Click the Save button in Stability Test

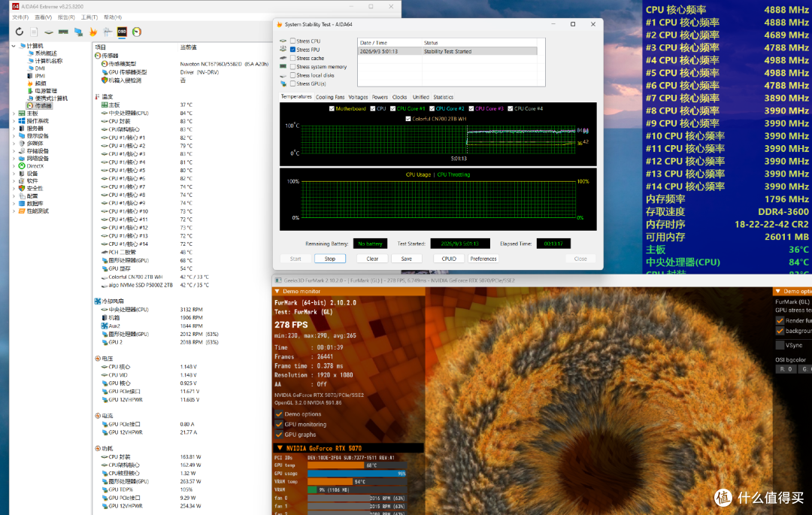[x=407, y=259]
